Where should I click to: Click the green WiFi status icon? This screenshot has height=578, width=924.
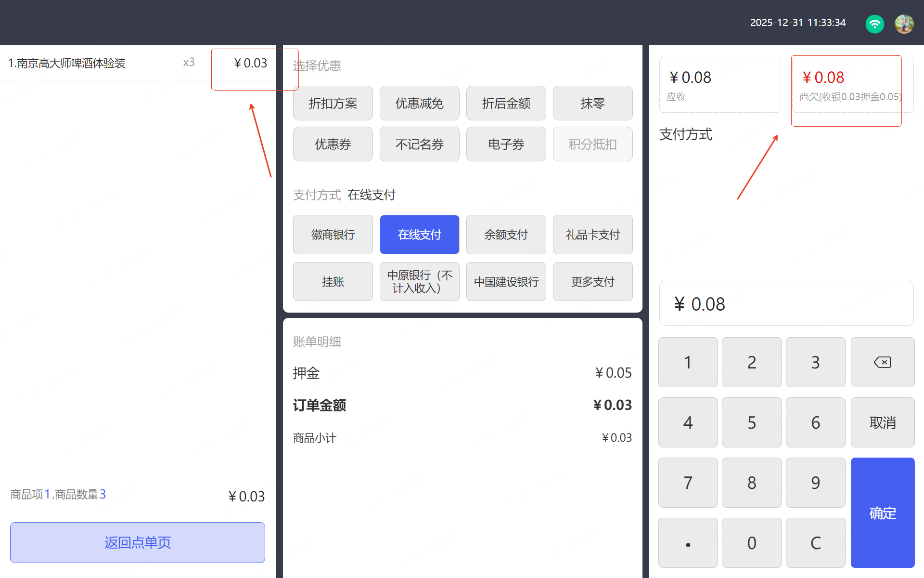coord(874,23)
